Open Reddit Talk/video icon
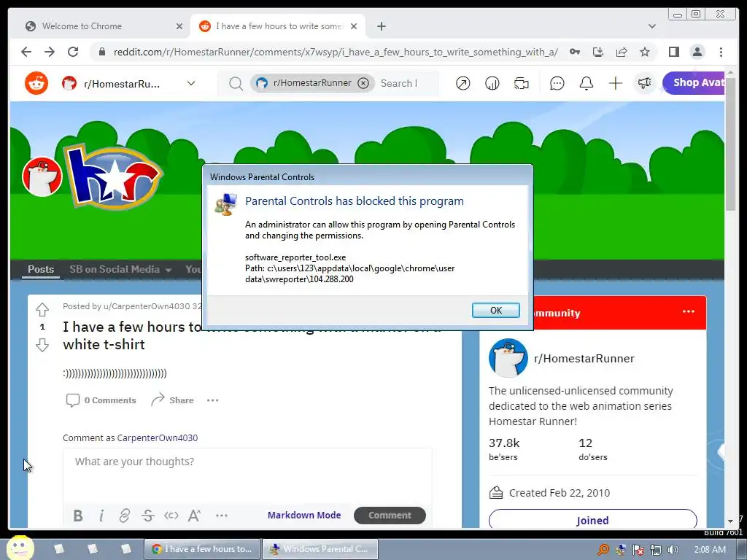This screenshot has height=560, width=747. [521, 83]
